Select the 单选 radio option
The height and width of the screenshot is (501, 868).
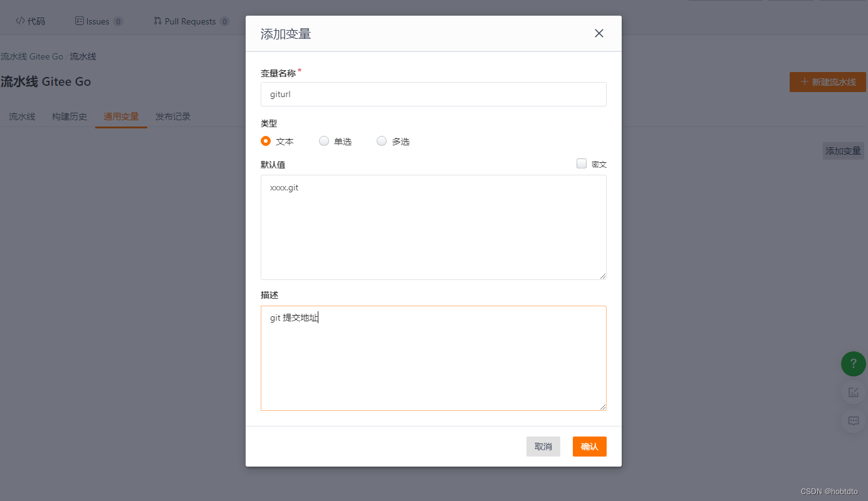tap(324, 141)
